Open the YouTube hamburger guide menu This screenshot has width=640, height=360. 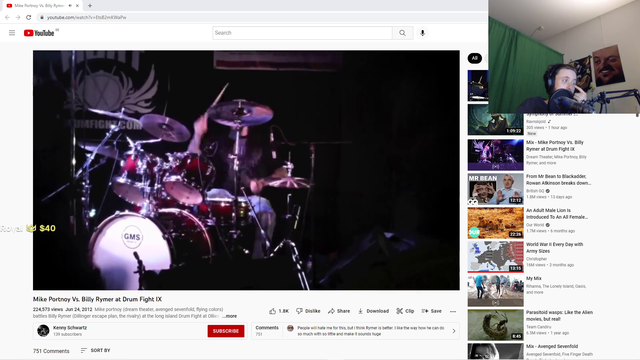click(x=12, y=33)
